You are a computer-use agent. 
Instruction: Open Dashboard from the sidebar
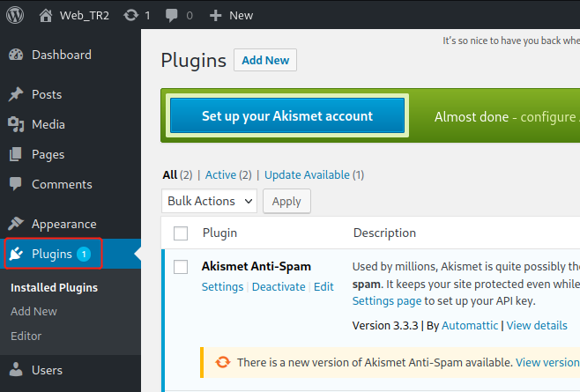click(61, 55)
